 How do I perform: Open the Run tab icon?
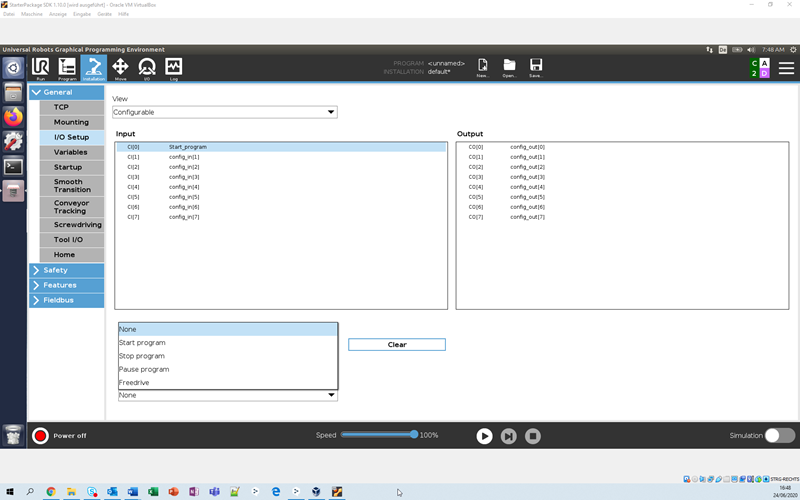click(40, 68)
